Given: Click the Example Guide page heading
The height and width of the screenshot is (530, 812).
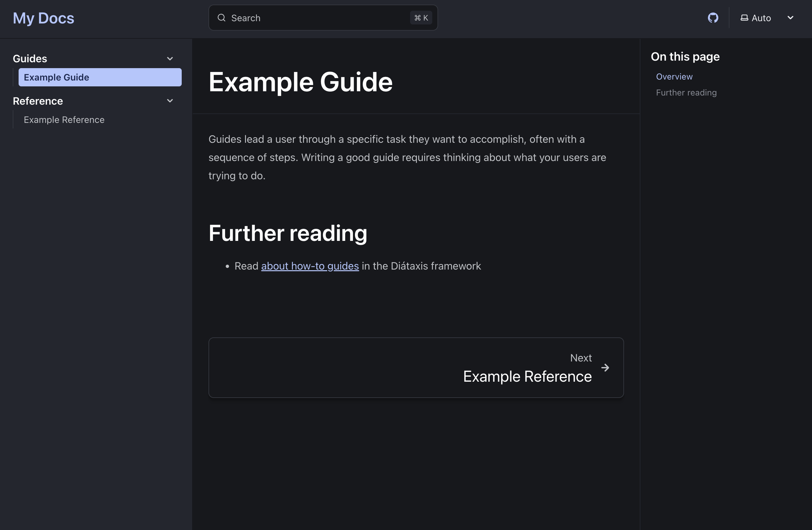Looking at the screenshot, I should 300,82.
